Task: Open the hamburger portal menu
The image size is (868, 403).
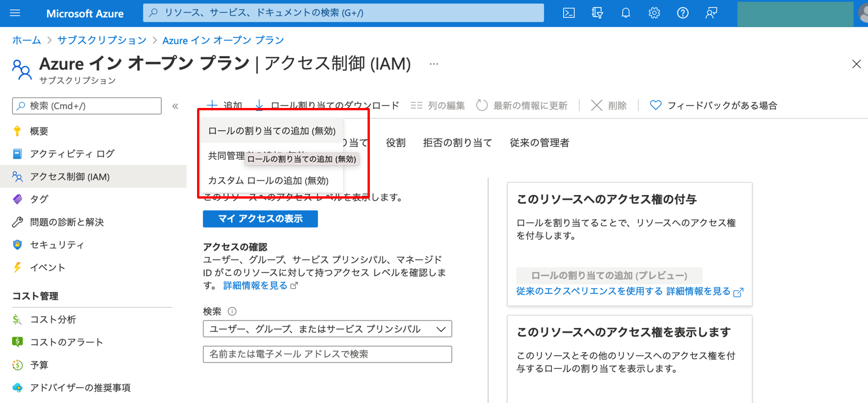Action: (15, 13)
